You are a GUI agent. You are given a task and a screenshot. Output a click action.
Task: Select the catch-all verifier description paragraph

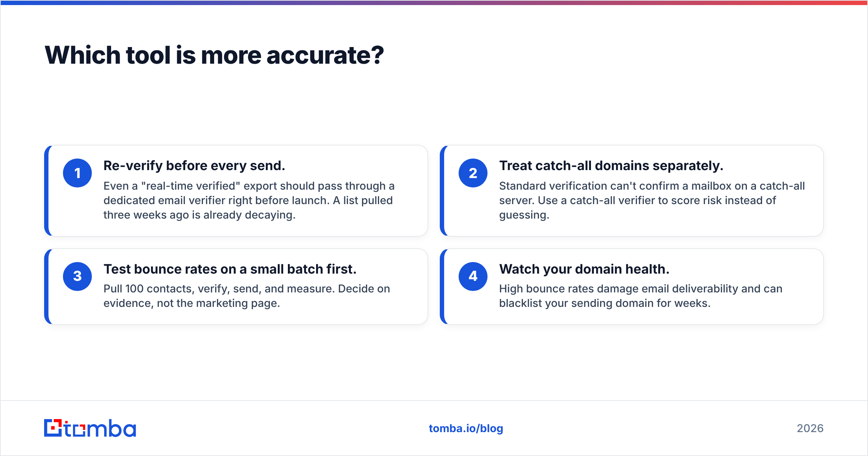(652, 200)
